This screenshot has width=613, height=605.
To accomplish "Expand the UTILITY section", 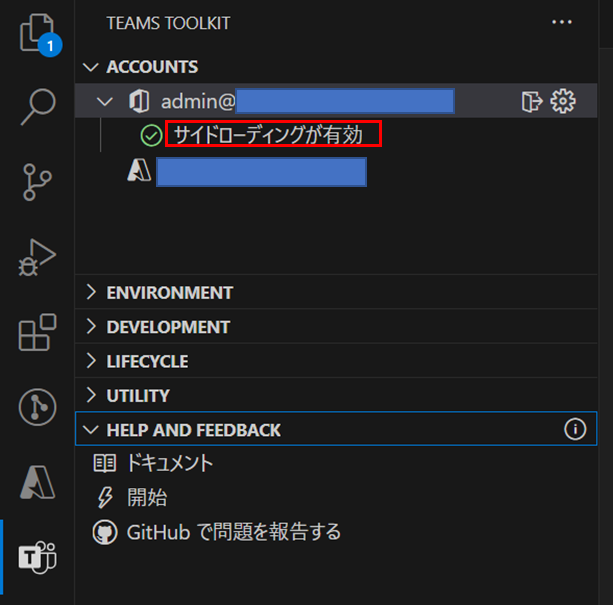I will [x=91, y=395].
